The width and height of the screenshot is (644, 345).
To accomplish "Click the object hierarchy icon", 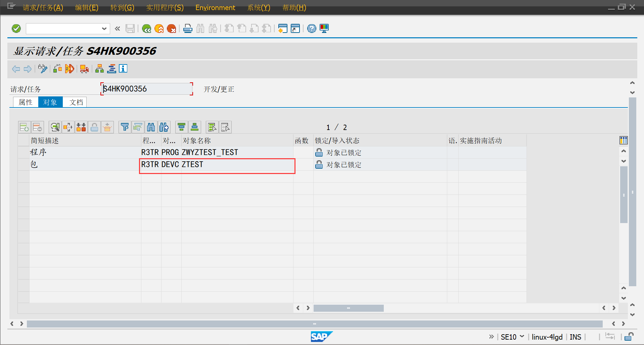I will [x=99, y=69].
